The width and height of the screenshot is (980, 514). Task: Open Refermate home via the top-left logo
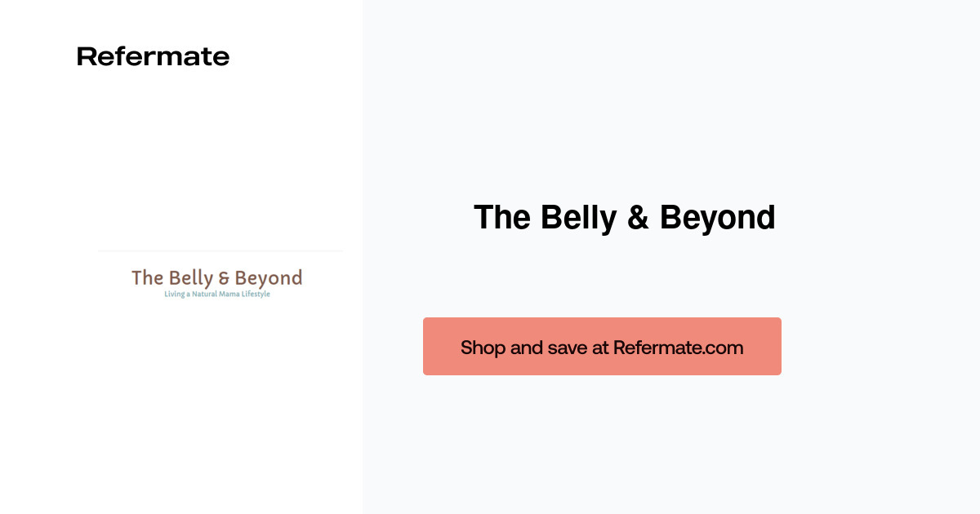tap(153, 56)
